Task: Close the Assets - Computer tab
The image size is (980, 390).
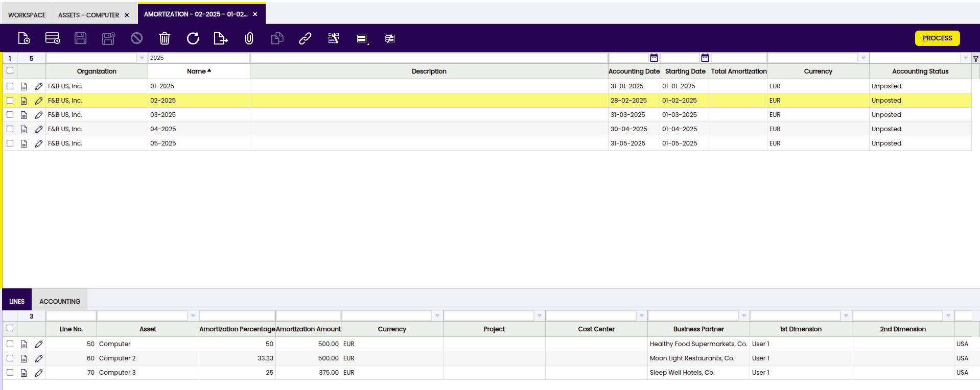Action: tap(127, 15)
